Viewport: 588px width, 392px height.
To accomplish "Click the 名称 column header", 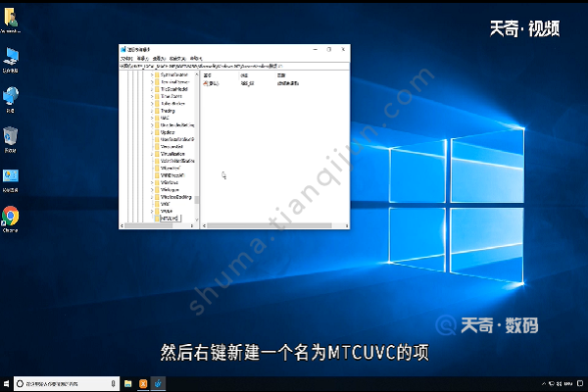I will (207, 75).
